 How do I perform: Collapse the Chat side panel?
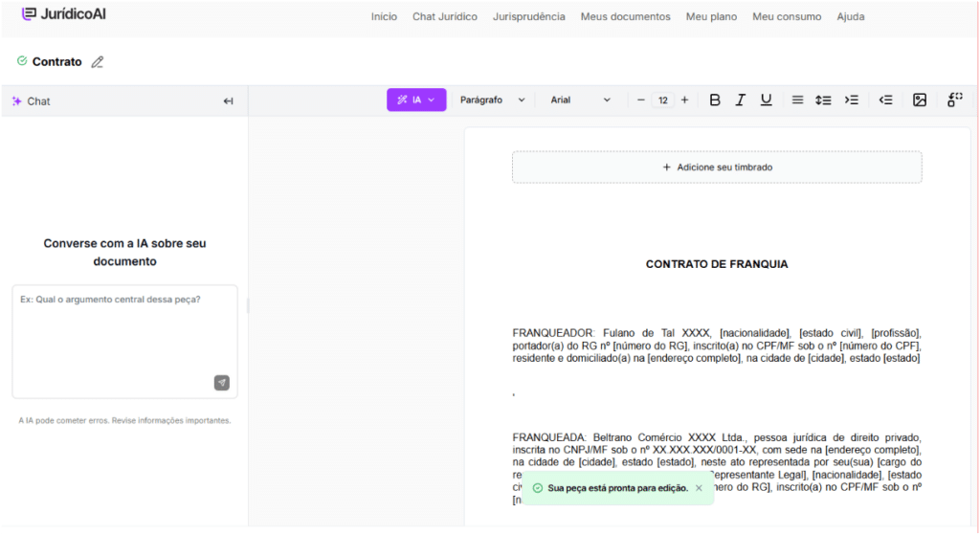(x=228, y=101)
